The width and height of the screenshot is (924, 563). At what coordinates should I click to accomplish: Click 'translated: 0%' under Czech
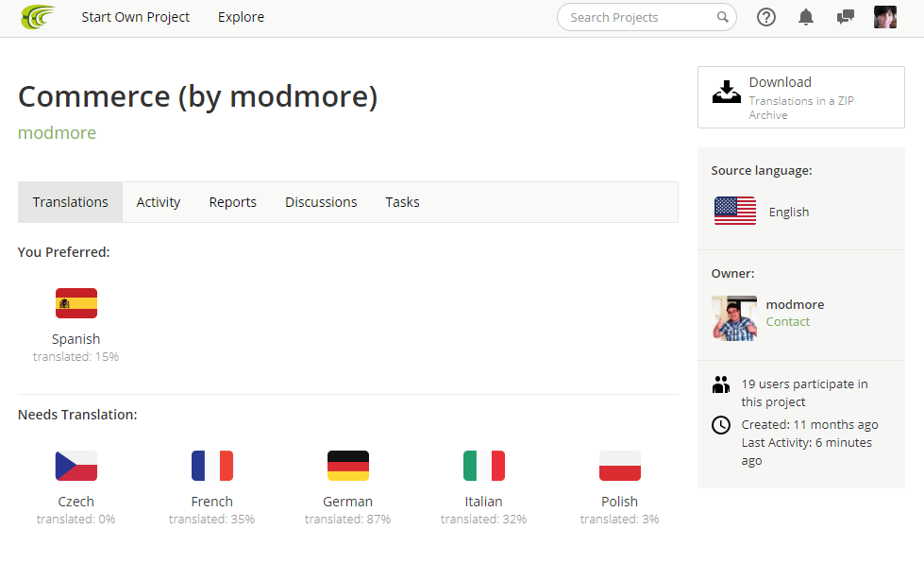click(76, 520)
